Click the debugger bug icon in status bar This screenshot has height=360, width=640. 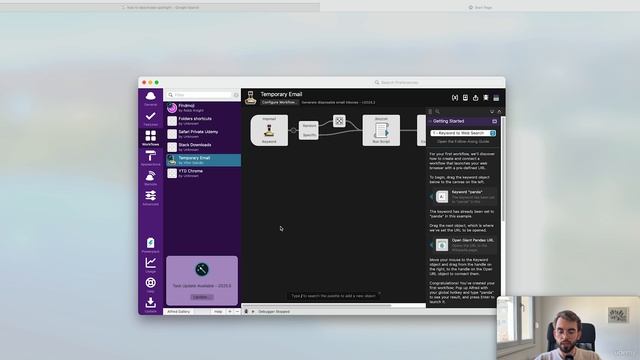(246, 311)
